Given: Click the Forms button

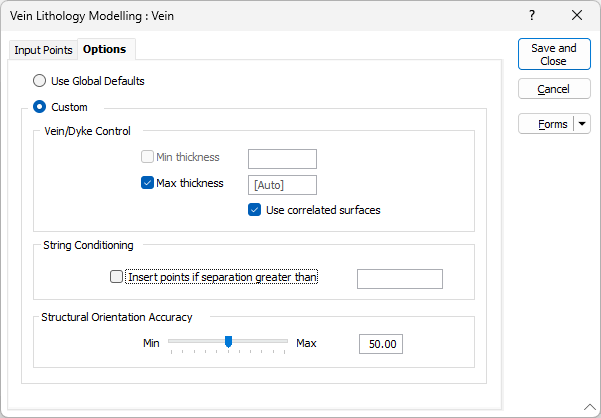Looking at the screenshot, I should (x=546, y=124).
